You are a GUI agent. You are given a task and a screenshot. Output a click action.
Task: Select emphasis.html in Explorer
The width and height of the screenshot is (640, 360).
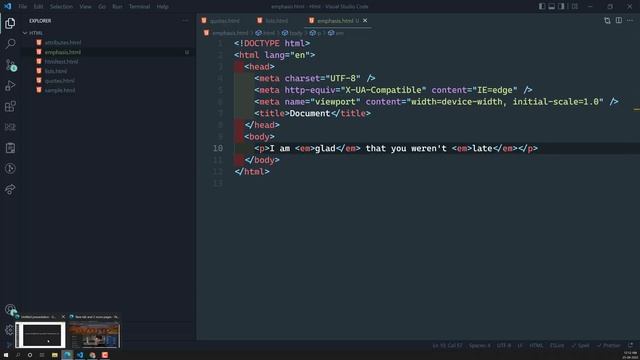(63, 52)
